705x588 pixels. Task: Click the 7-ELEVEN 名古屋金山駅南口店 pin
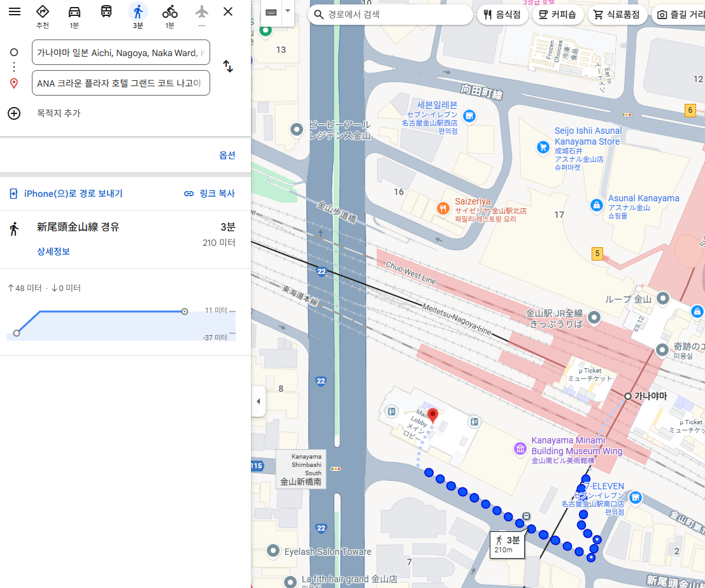pos(636,497)
